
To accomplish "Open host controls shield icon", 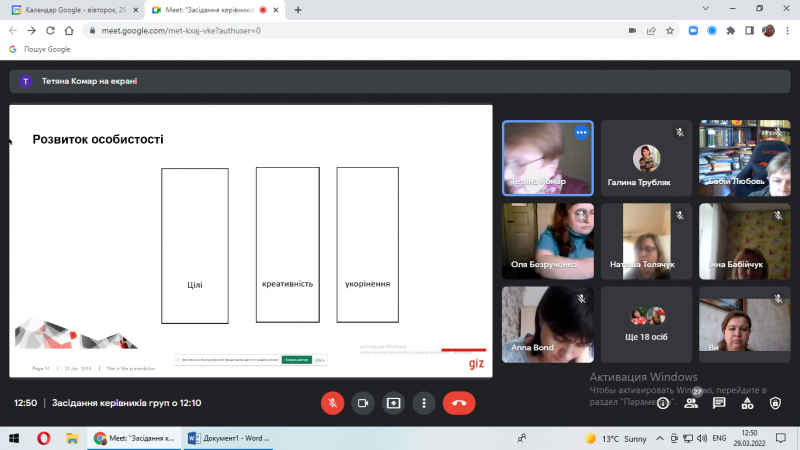I will pos(776,403).
